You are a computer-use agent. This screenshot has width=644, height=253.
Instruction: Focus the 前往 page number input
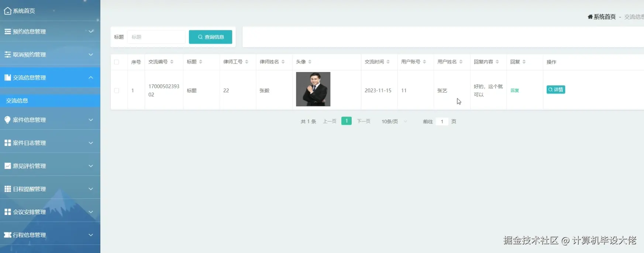[442, 122]
